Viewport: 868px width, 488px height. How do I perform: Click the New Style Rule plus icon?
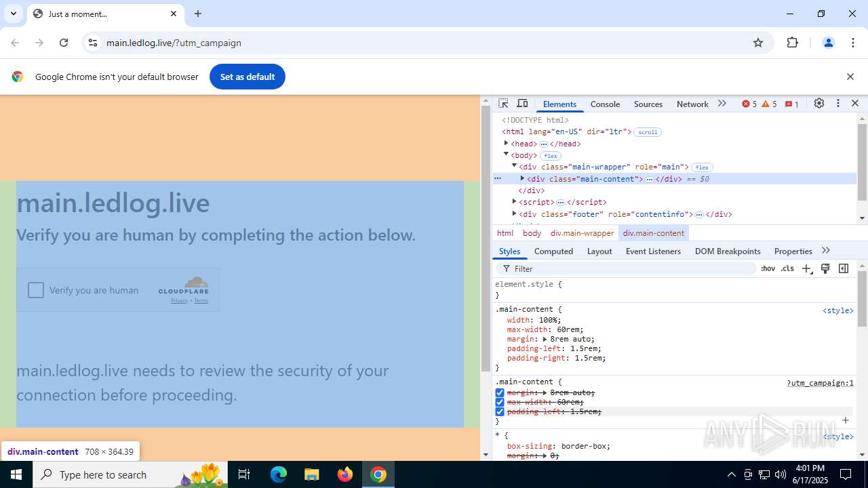(x=806, y=269)
